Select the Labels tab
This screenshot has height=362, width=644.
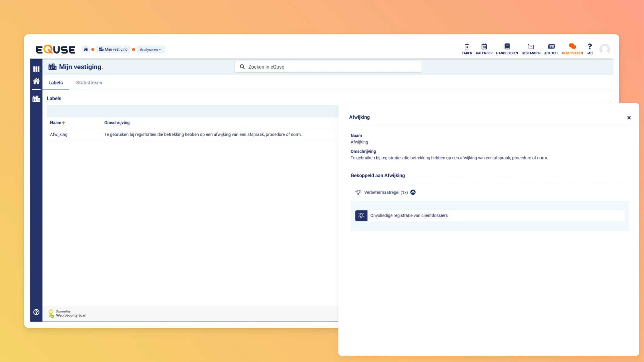56,83
